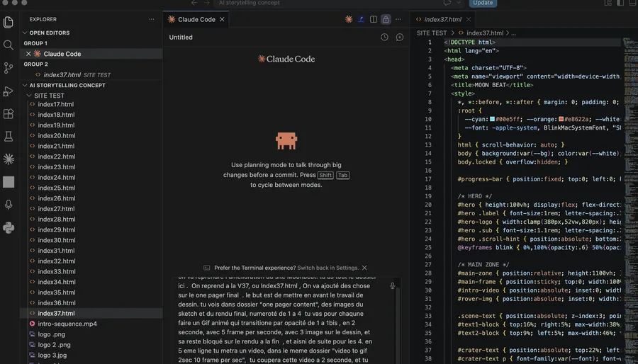Click the Update button
The height and width of the screenshot is (364, 638).
point(483,3)
